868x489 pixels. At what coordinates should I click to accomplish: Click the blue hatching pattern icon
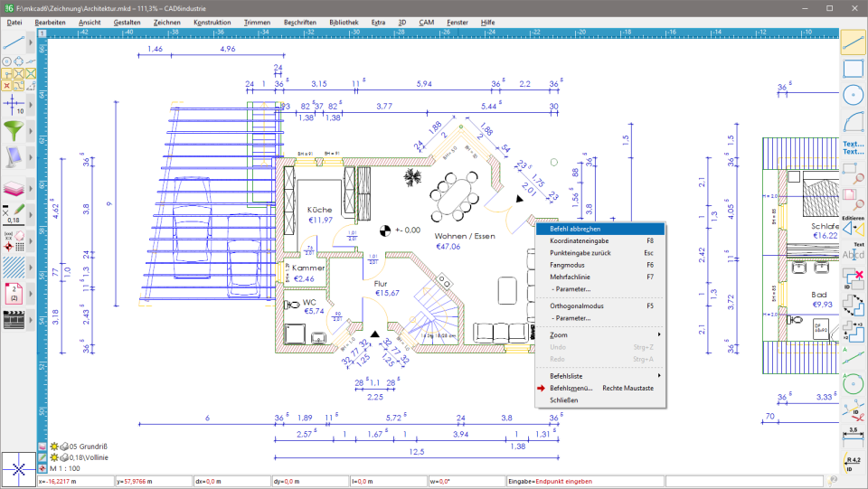click(x=14, y=268)
